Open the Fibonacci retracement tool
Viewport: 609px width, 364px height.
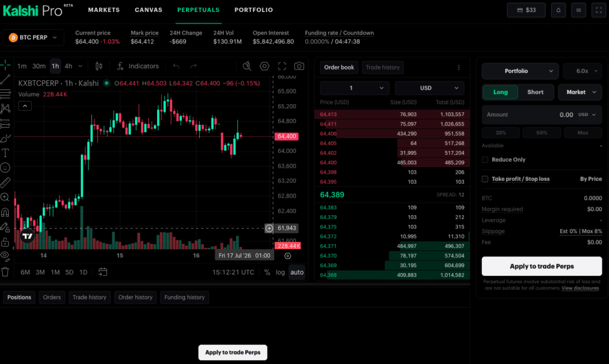[5, 93]
